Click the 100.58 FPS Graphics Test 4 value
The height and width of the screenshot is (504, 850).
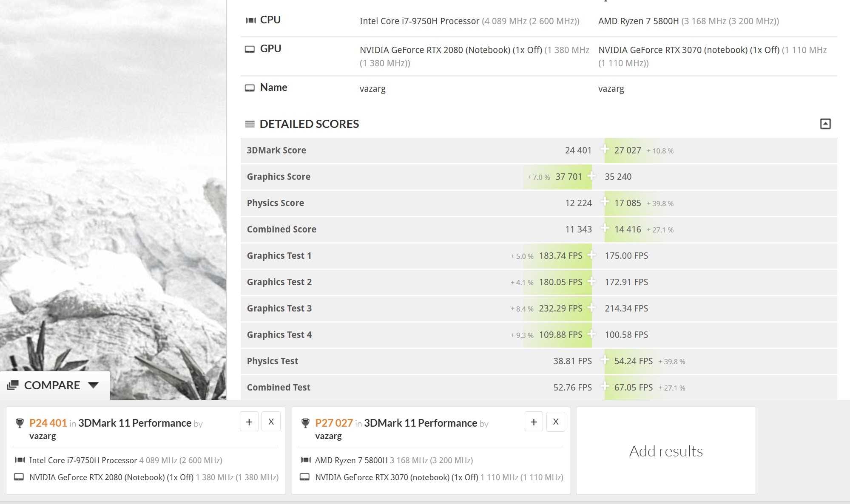point(626,335)
